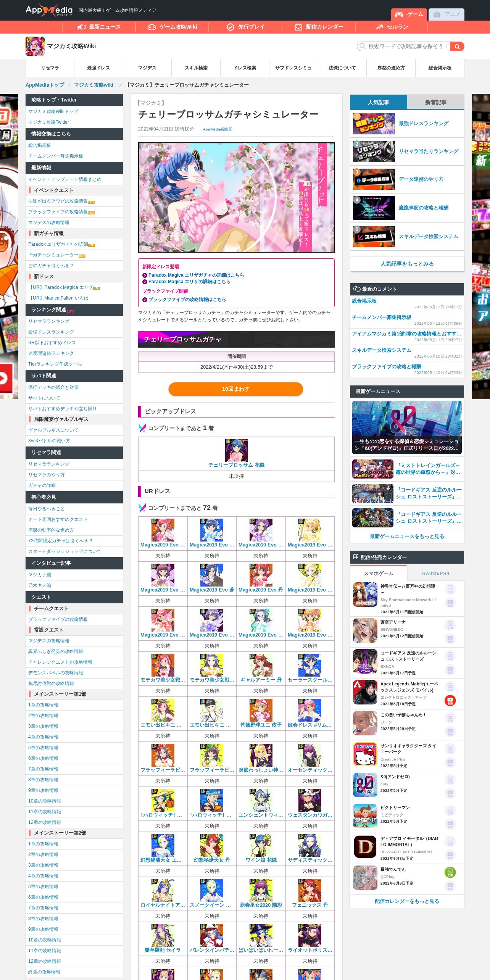Click green article icon for 最強でんでん
The height and width of the screenshot is (980, 490).
coord(450,872)
